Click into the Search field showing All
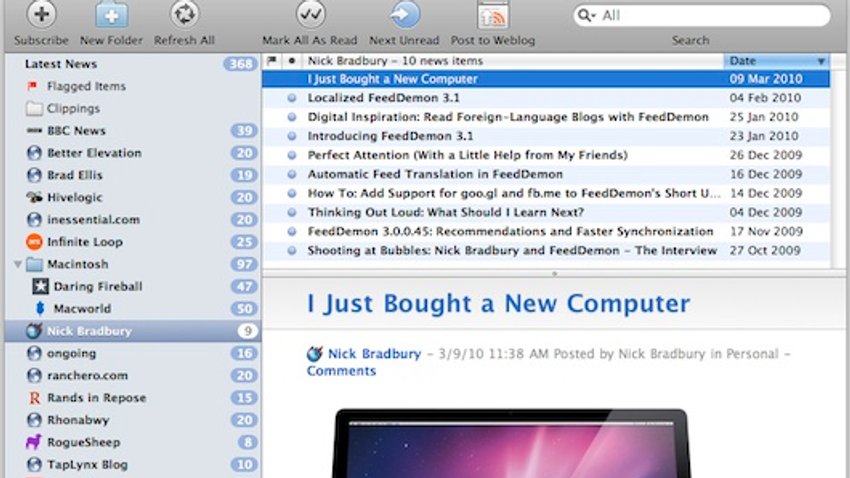The width and height of the screenshot is (850, 478). [701, 15]
